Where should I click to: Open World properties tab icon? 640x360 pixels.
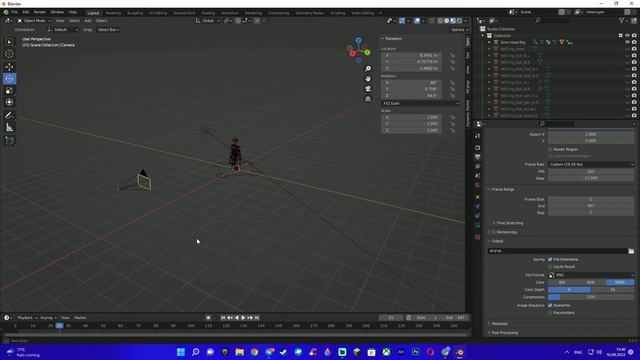pos(478,185)
